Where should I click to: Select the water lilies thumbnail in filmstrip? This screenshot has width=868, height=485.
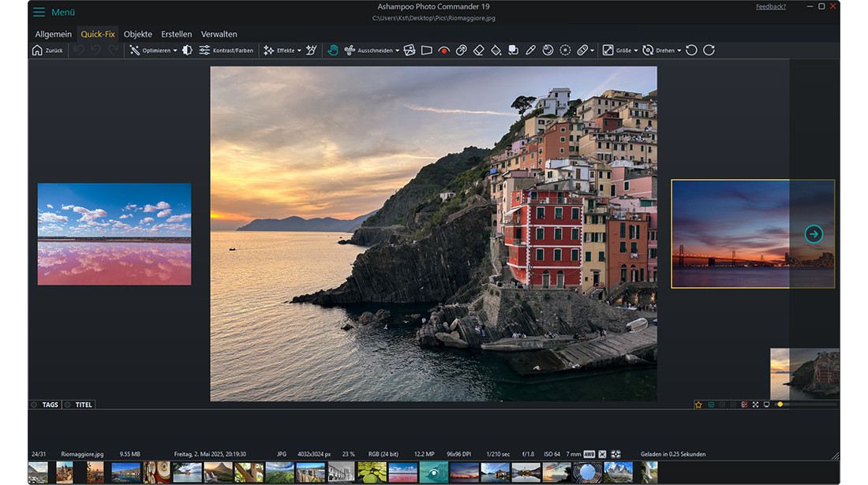(372, 473)
